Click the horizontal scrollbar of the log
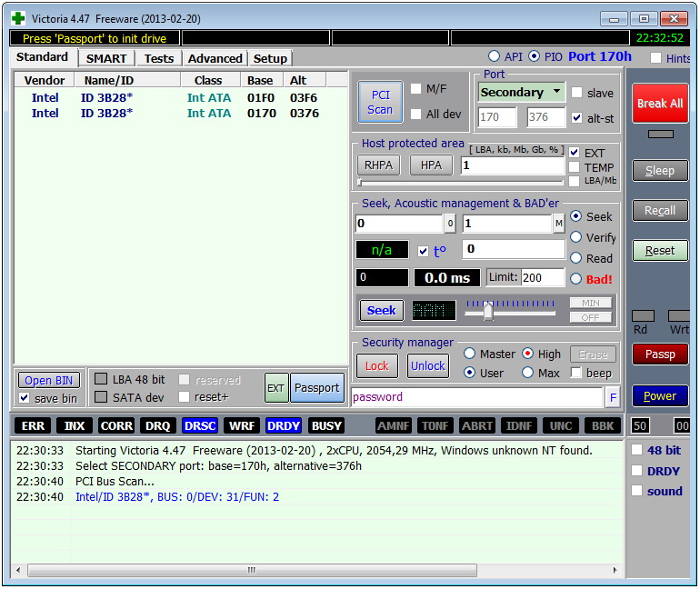Screen dimensions: 700x589 click(x=252, y=570)
